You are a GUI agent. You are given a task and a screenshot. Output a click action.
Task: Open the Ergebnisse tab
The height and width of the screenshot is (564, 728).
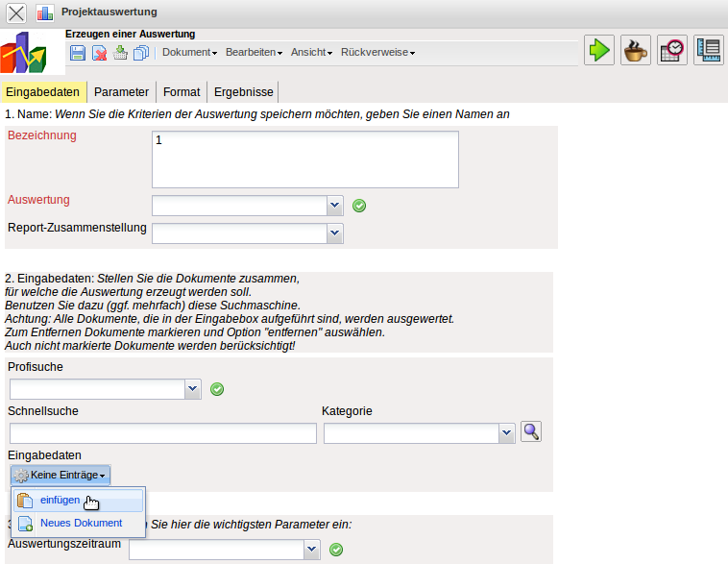[243, 92]
